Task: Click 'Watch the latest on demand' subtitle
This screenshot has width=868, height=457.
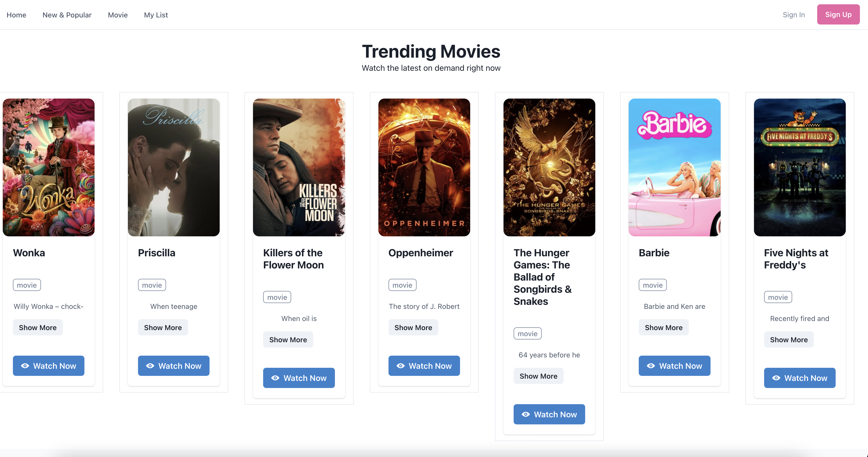Action: pos(431,68)
